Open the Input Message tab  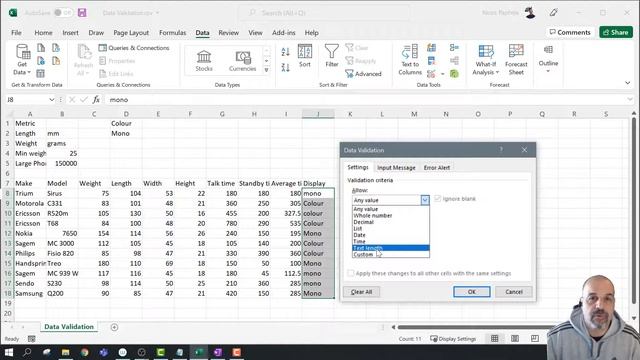point(396,168)
